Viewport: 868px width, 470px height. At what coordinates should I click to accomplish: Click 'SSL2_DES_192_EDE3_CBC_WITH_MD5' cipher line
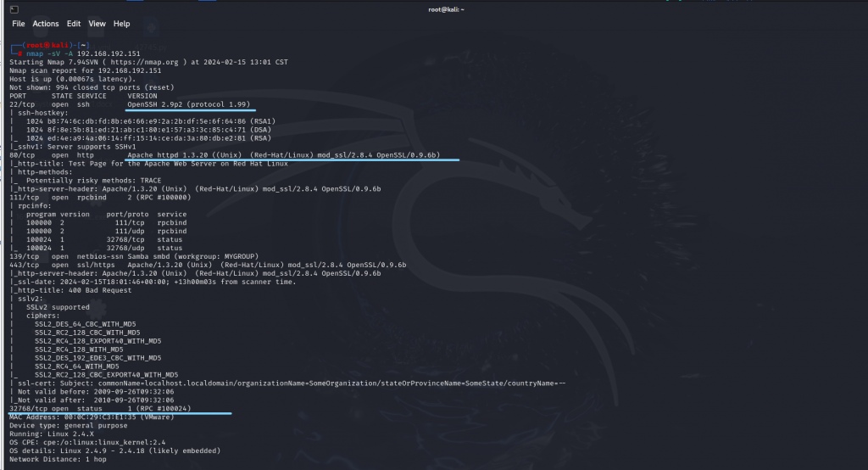tap(98, 358)
